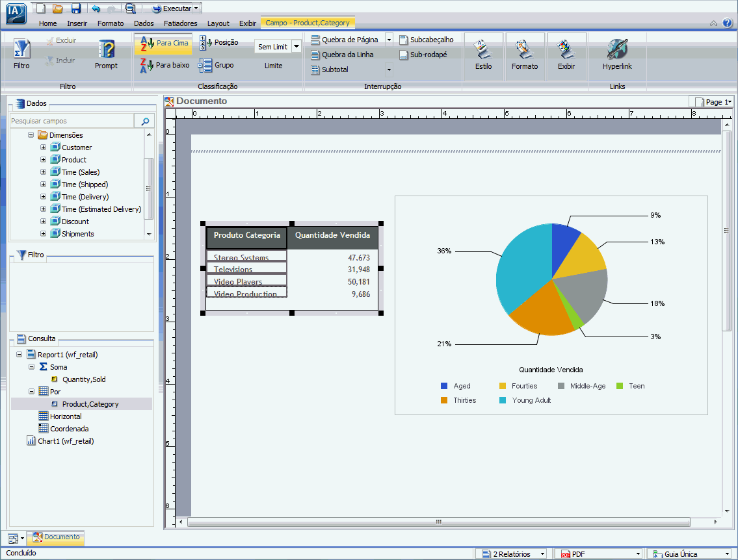This screenshot has width=738, height=560.
Task: Select Quantity,Sold in Consulta tree
Action: 84,379
